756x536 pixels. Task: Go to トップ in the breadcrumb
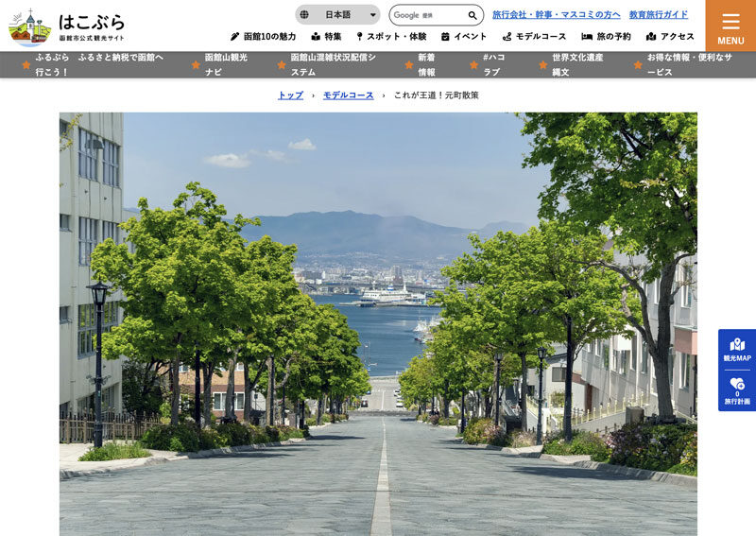pyautogui.click(x=290, y=95)
